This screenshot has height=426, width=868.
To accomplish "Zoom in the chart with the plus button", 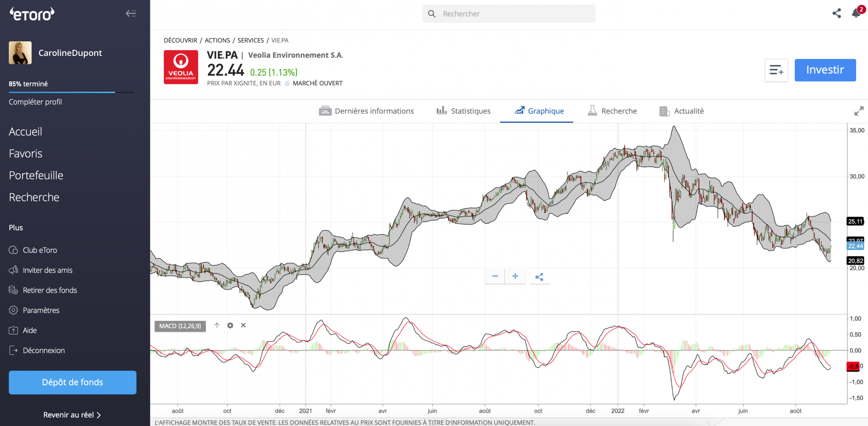I will [515, 277].
